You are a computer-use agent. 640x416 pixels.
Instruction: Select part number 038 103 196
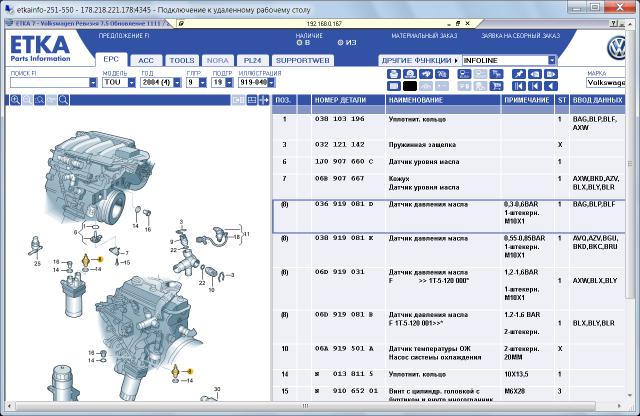[x=340, y=119]
